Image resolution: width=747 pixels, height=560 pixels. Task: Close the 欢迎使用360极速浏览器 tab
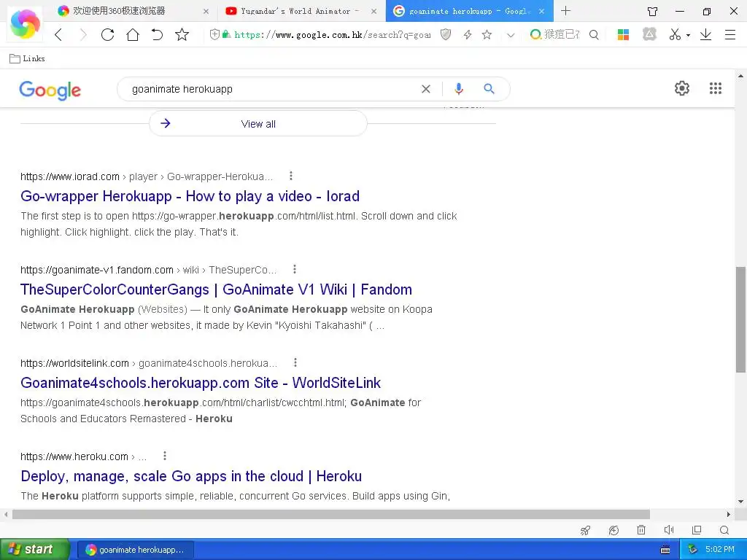[x=206, y=11]
